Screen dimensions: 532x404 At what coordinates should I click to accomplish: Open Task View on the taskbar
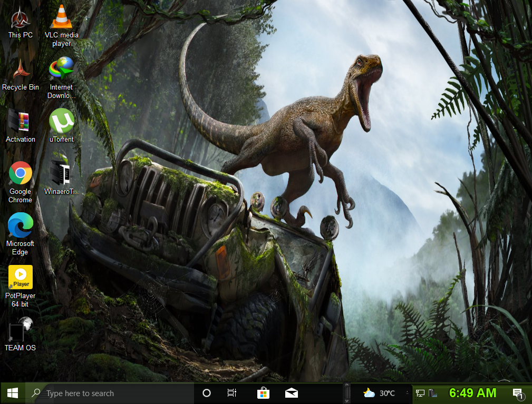click(232, 393)
